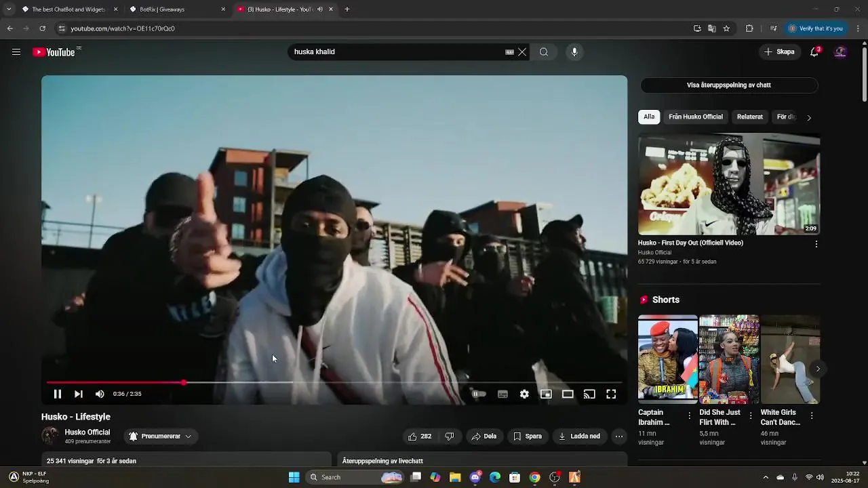The height and width of the screenshot is (488, 868).
Task: Open Husko Official channel avatar
Action: 50,436
